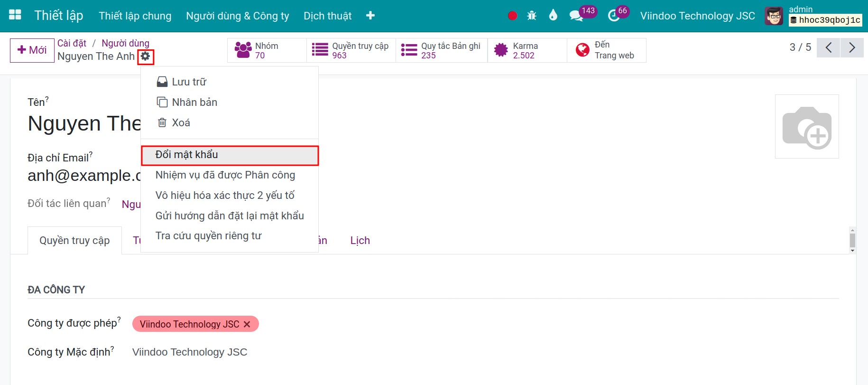
Task: Click the Mới new record button
Action: (32, 50)
